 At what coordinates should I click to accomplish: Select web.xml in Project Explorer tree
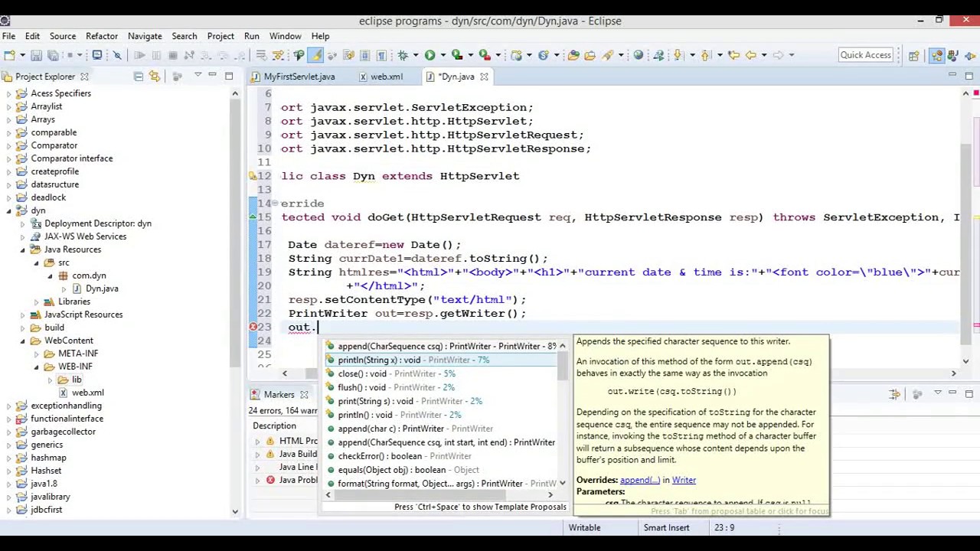point(87,393)
